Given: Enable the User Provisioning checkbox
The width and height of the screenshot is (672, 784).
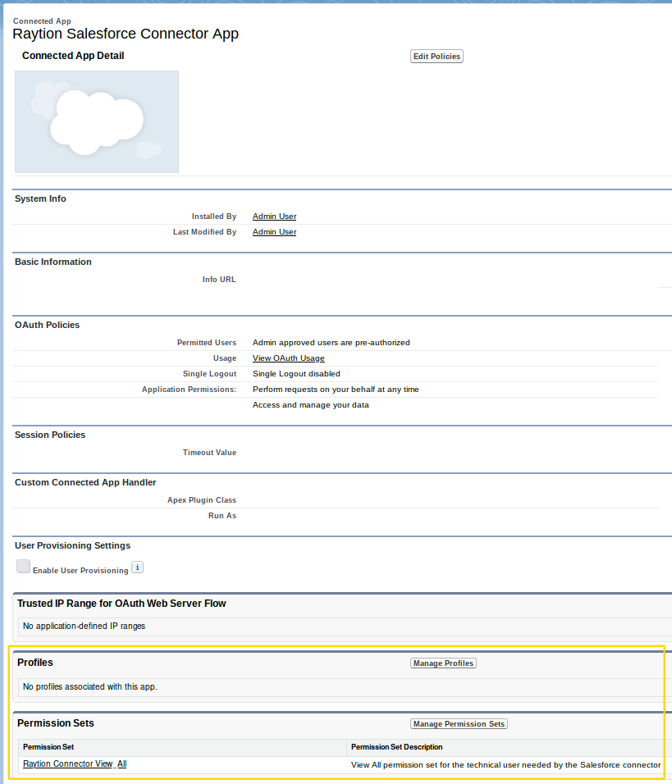Looking at the screenshot, I should [x=23, y=567].
